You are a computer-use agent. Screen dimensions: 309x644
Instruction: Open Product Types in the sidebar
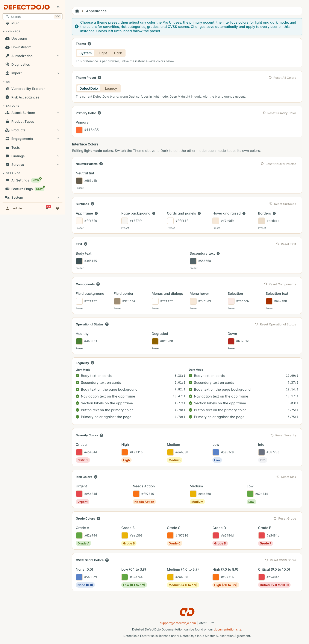point(32,121)
